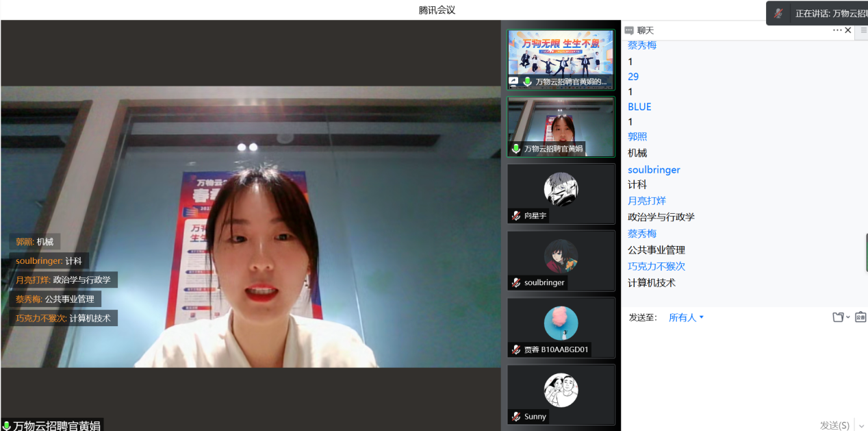Click green mic icon on 万物云招聘官黄娟 thumbnail

click(x=516, y=149)
